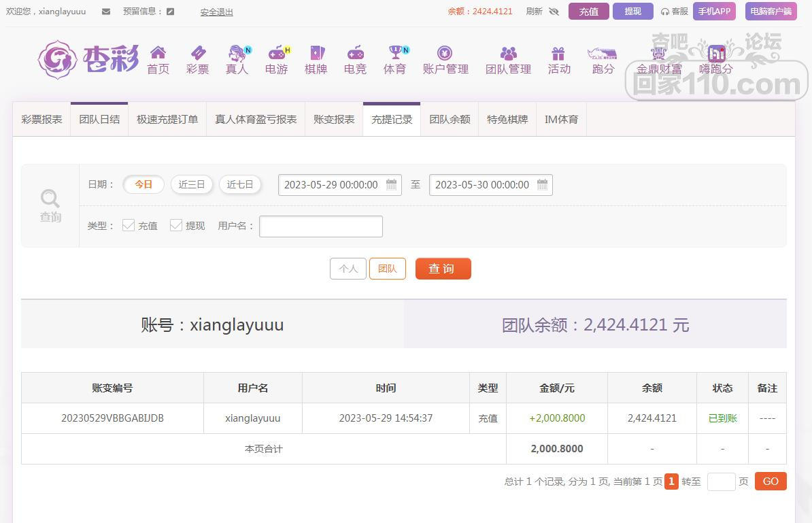Select the 近七日 date filter
Viewport: 812px width, 523px height.
click(x=240, y=184)
